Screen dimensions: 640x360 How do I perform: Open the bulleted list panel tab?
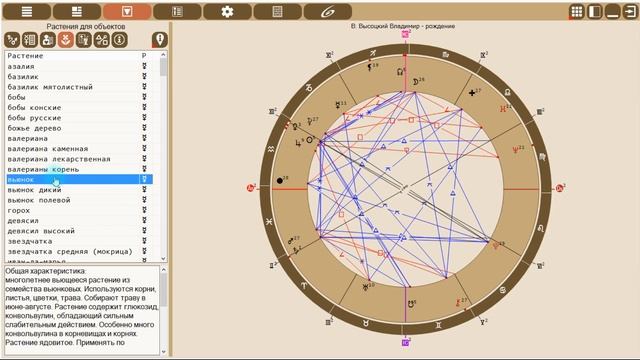(177, 11)
